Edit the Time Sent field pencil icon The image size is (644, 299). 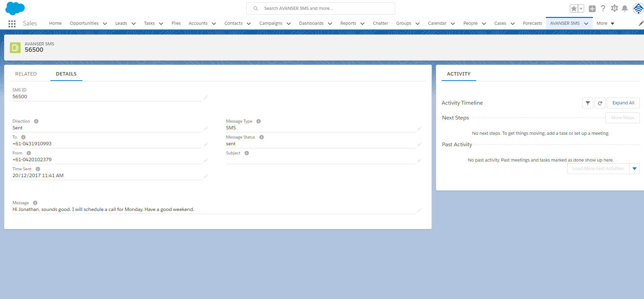[x=206, y=176]
